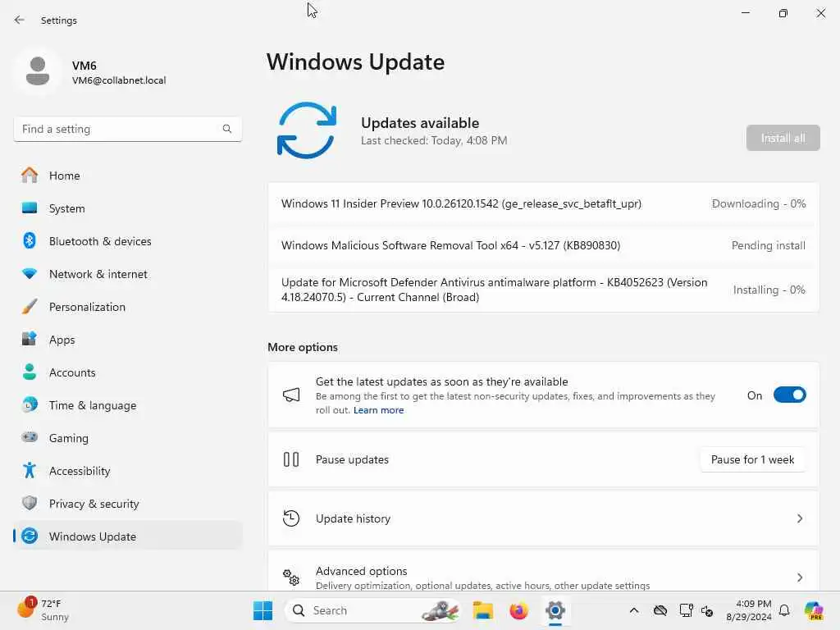Click the Defender Antivirus platform update row
The height and width of the screenshot is (630, 840).
(x=543, y=290)
